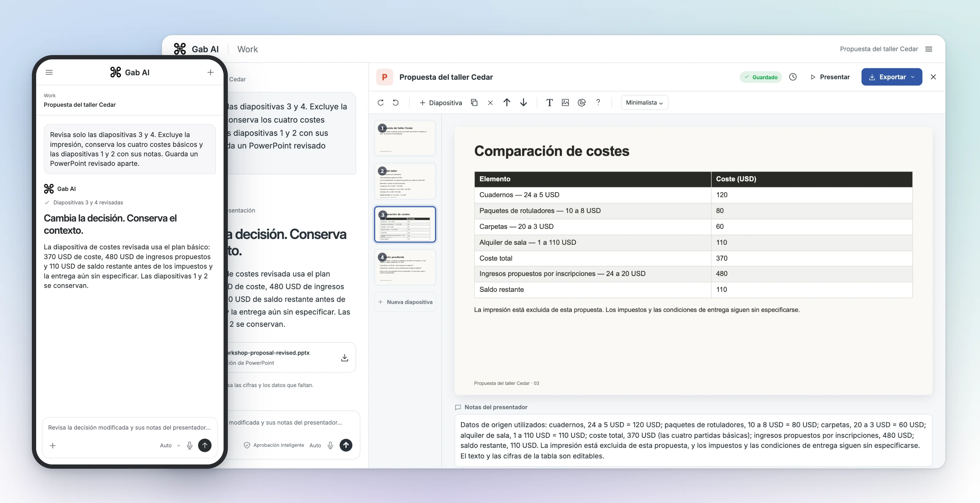The image size is (980, 503).
Task: Select slide 4 thumbnail
Action: coord(405,267)
